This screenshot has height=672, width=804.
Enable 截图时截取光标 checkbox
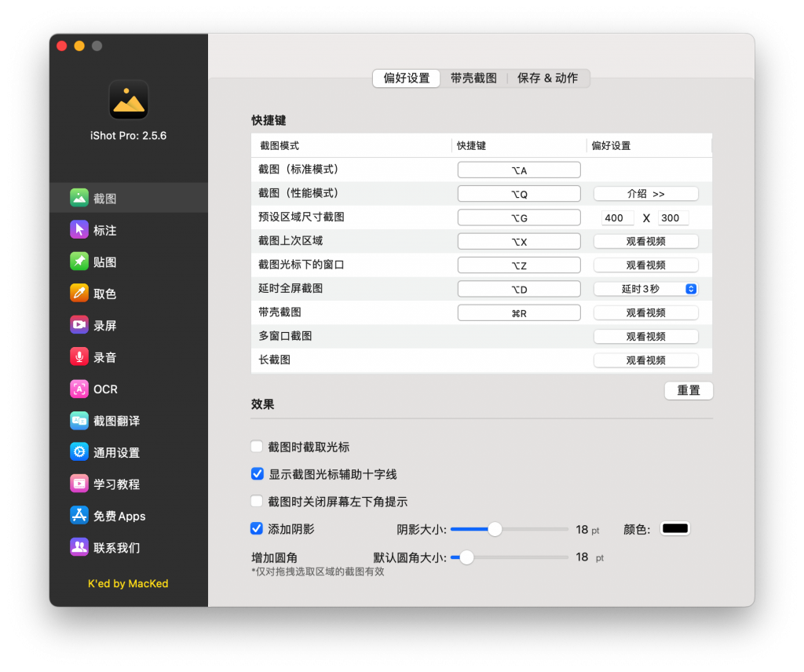tap(257, 447)
